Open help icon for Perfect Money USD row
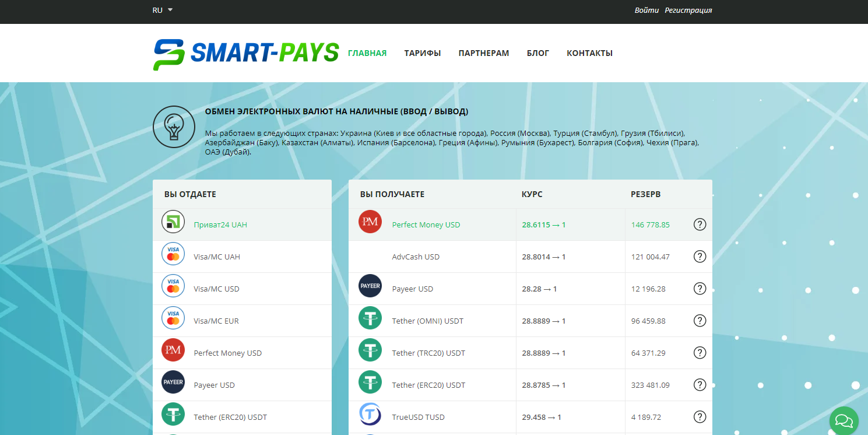 [x=700, y=224]
